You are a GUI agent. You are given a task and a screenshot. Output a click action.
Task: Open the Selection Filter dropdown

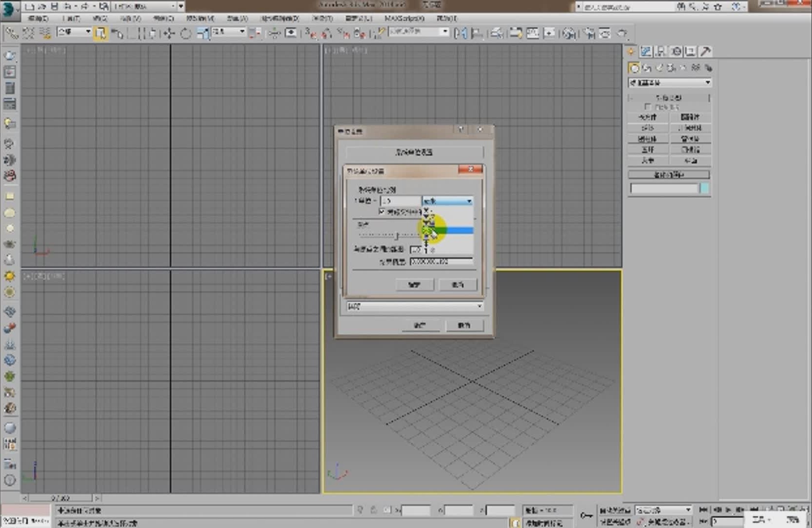coord(74,32)
